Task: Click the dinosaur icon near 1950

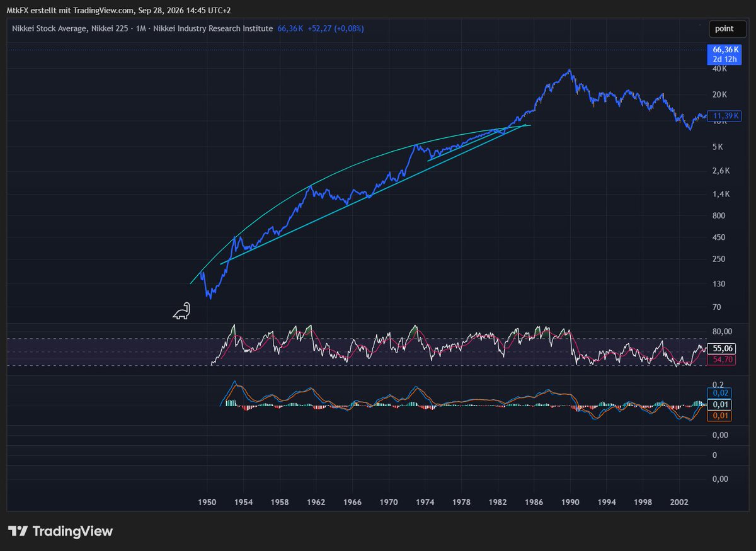Action: click(181, 310)
